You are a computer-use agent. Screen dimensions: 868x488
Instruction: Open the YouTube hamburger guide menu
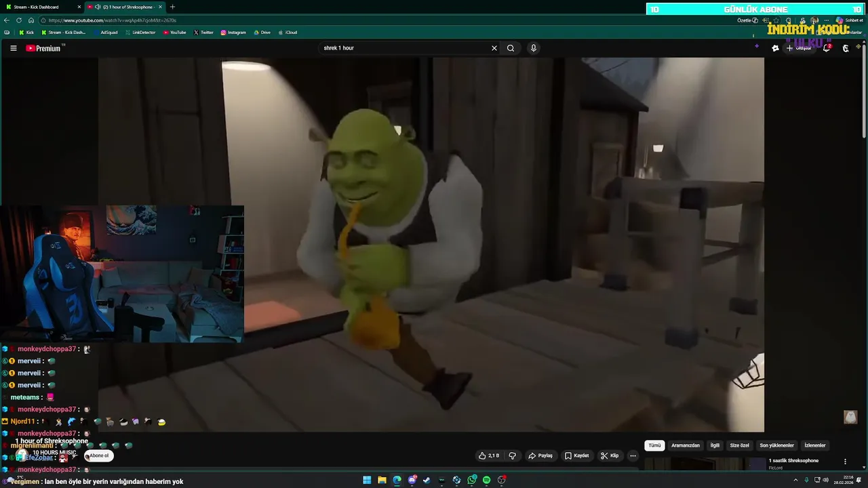click(x=13, y=48)
